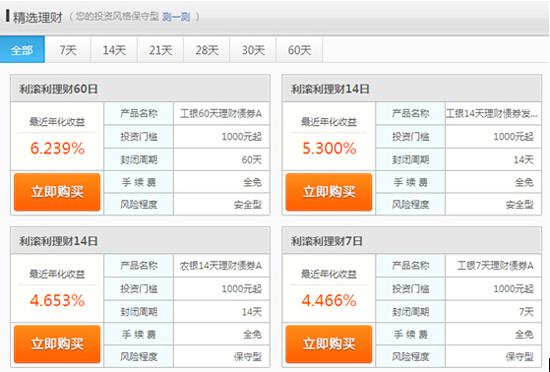Switch to the 14天 tab
Viewport: 550px width, 372px height.
pyautogui.click(x=114, y=50)
